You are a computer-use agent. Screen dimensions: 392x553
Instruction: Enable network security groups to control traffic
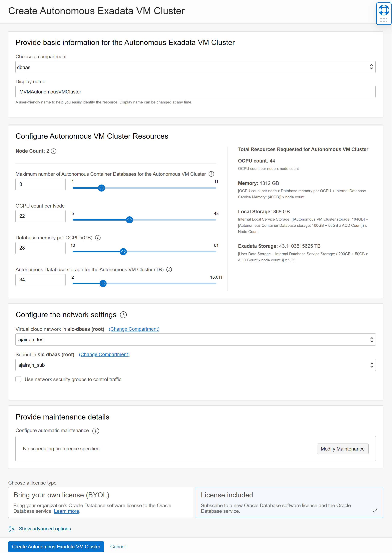(18, 379)
